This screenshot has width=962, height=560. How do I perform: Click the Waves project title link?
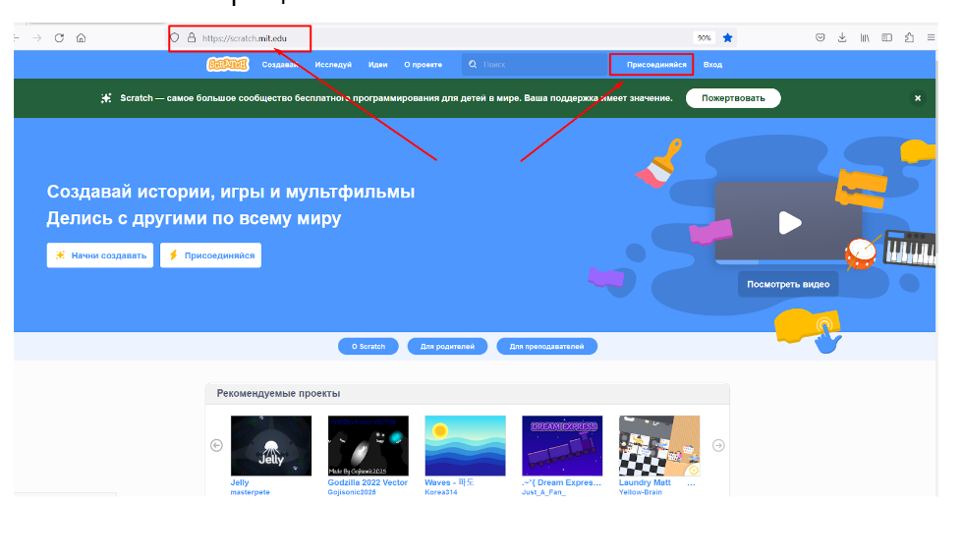tap(449, 482)
